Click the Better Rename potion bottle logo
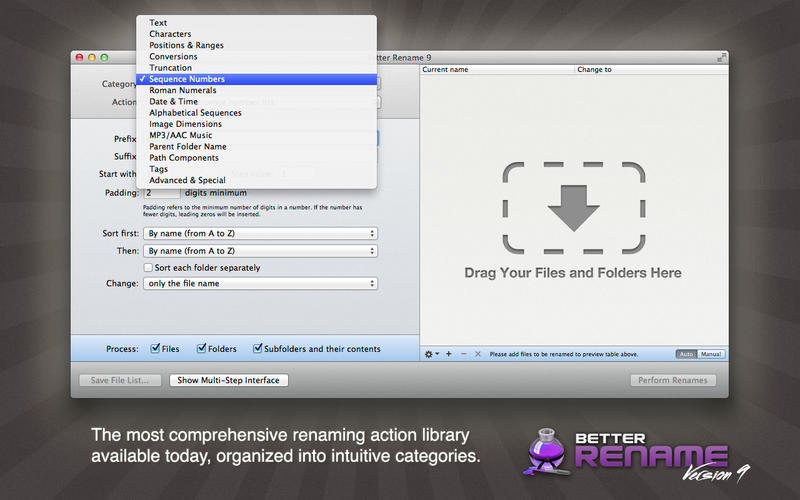The image size is (800, 500). click(546, 452)
